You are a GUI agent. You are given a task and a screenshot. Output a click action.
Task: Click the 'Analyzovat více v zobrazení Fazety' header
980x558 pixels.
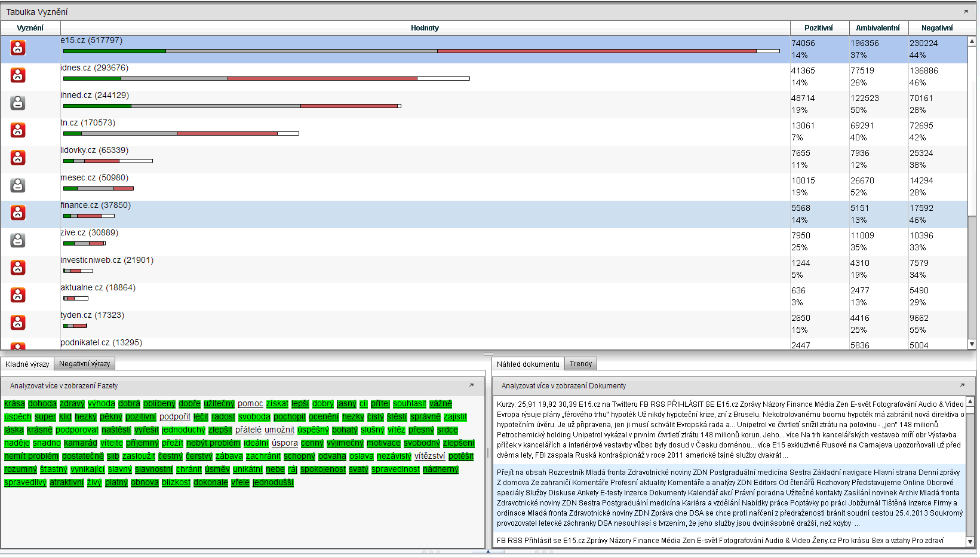[x=64, y=386]
